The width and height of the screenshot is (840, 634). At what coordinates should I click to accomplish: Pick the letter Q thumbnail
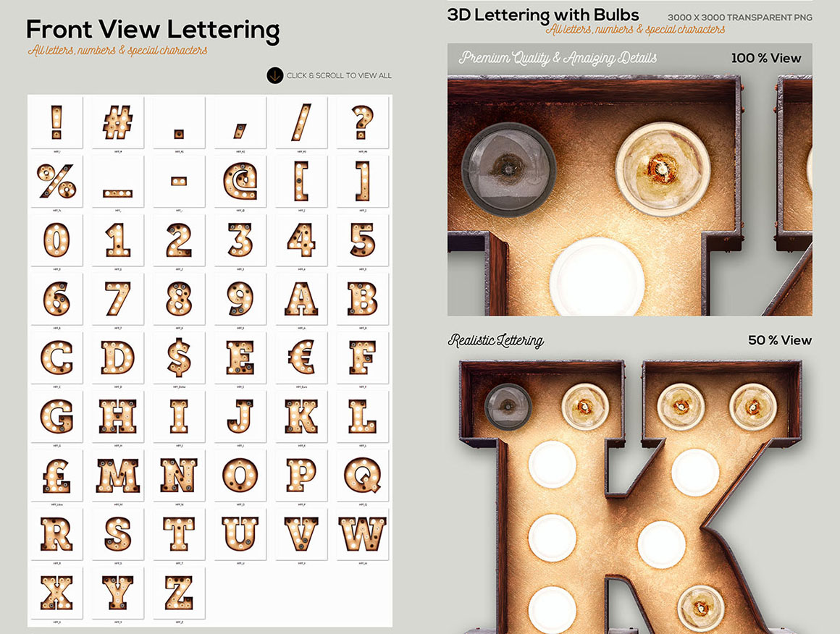click(x=362, y=475)
